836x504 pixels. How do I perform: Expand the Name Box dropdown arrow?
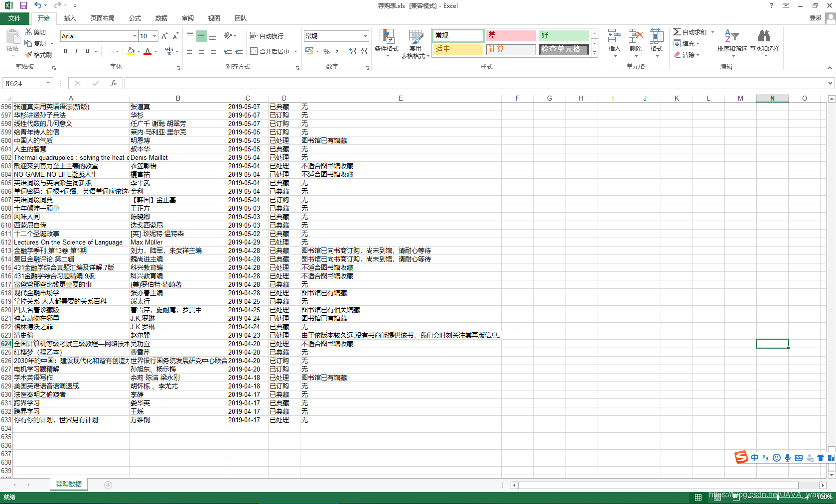coord(48,83)
